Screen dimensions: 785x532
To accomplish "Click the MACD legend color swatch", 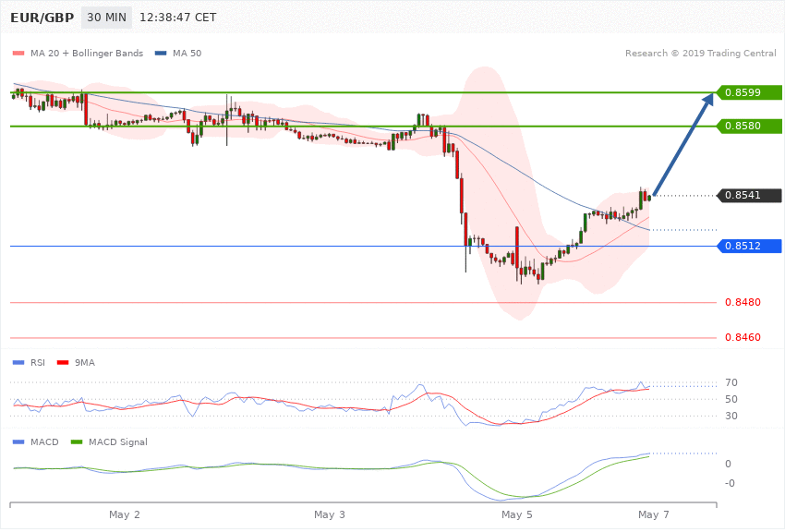I will (18, 441).
